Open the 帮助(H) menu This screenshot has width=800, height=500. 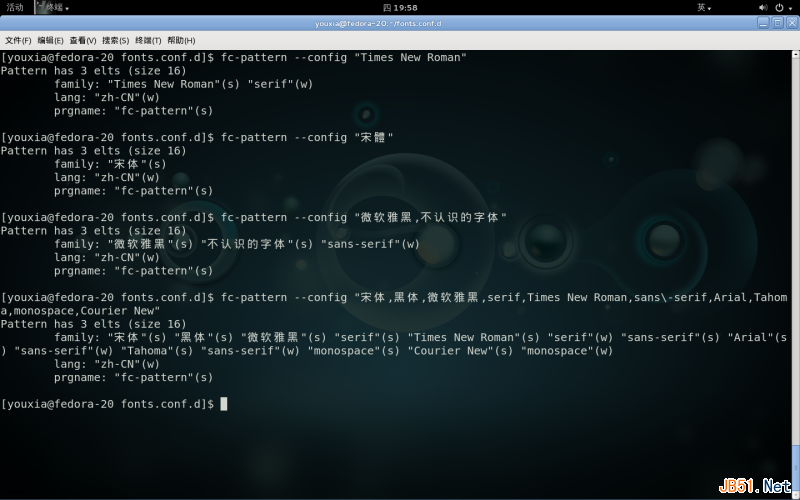click(x=181, y=40)
